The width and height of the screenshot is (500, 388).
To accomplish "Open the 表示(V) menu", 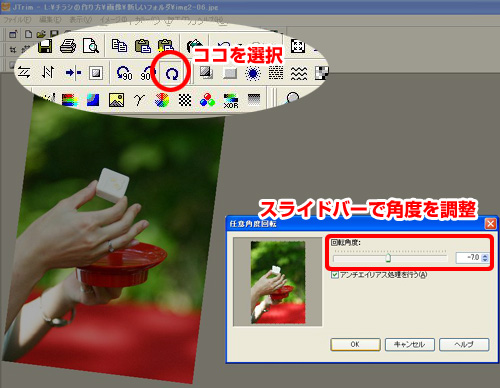I will tap(81, 20).
